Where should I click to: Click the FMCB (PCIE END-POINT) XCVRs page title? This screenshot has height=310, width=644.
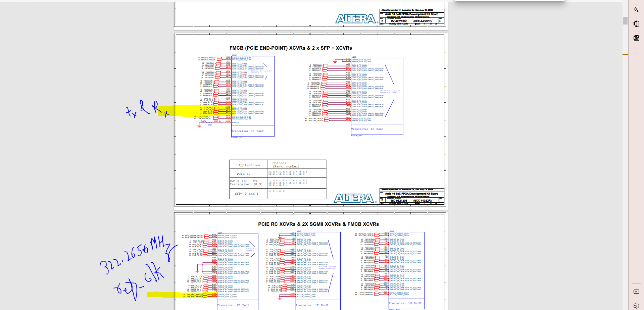click(x=291, y=48)
